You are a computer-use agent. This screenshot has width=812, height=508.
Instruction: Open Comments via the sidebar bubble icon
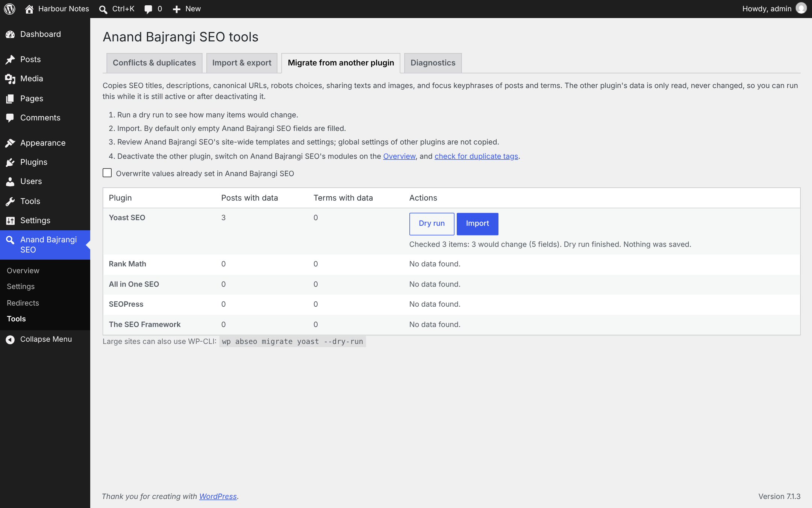10,118
